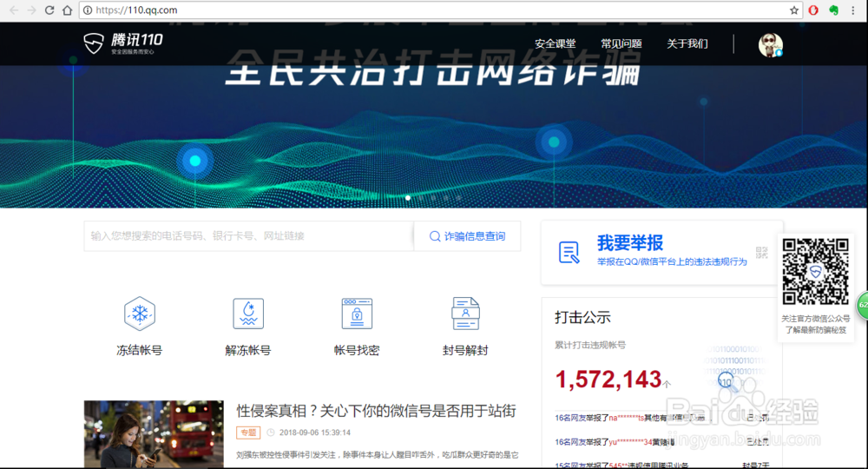The width and height of the screenshot is (868, 469).
Task: Open the bus street article thumbnail
Action: tap(154, 434)
